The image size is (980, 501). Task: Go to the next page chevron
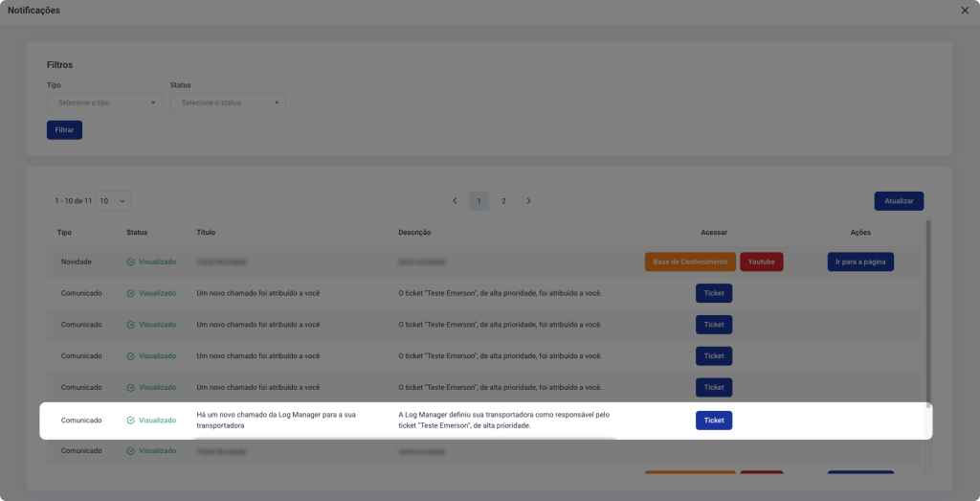[x=528, y=201]
